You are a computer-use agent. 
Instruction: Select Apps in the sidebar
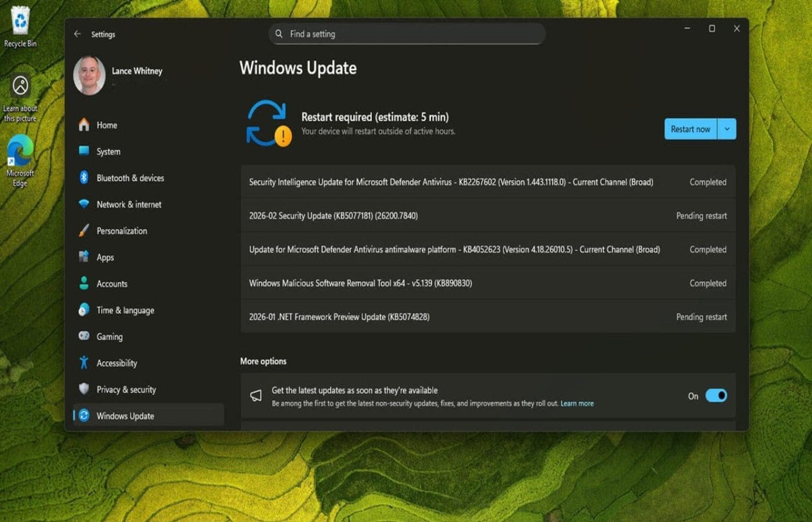(148, 257)
